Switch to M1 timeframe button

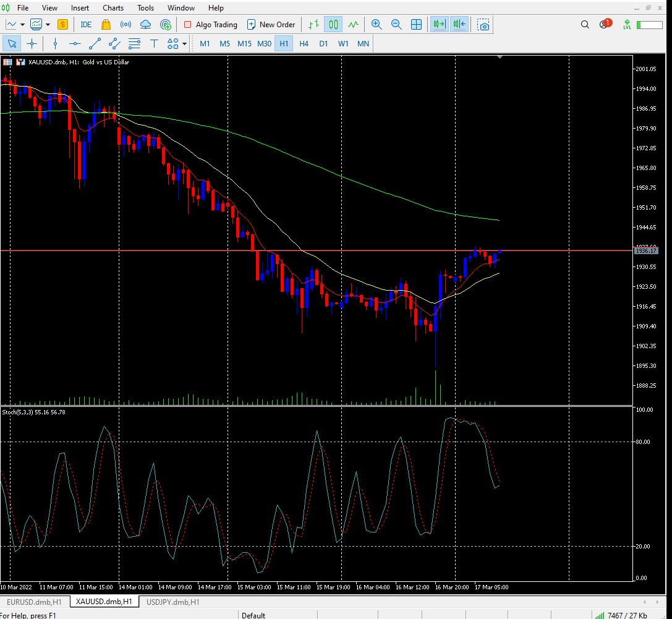click(x=205, y=43)
